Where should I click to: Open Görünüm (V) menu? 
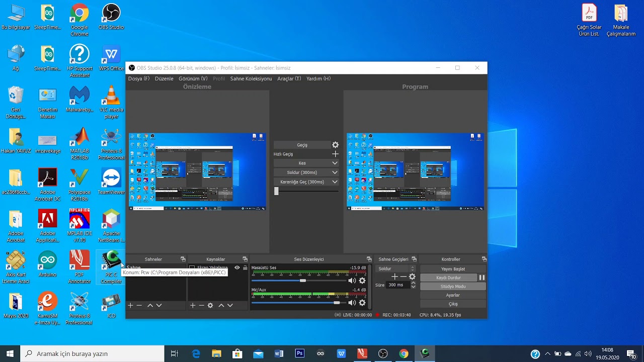point(193,78)
